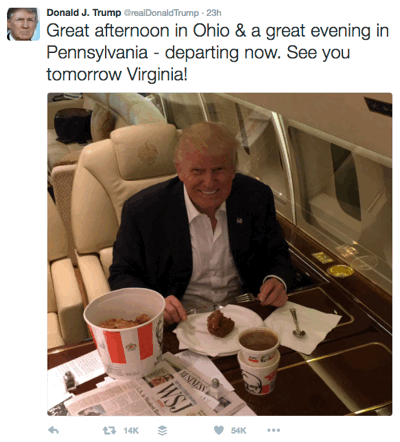Click the 54K likes count
The width and height of the screenshot is (400, 442).
[x=239, y=431]
